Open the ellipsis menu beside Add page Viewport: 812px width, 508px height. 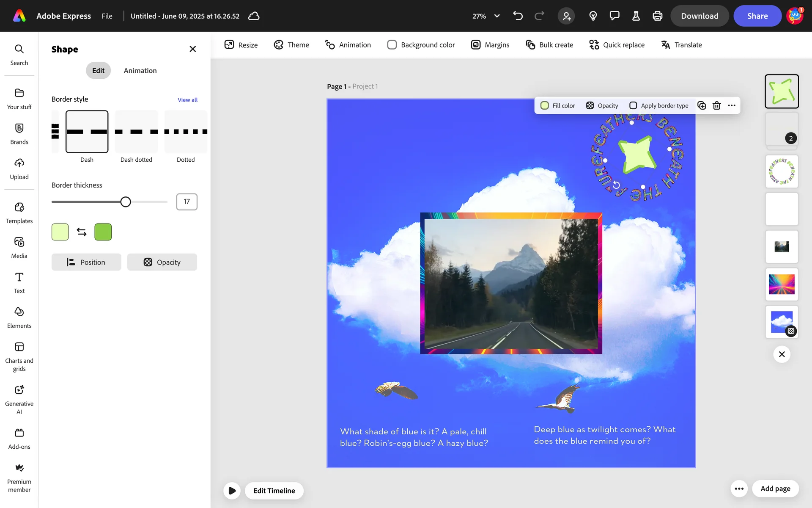tap(739, 489)
